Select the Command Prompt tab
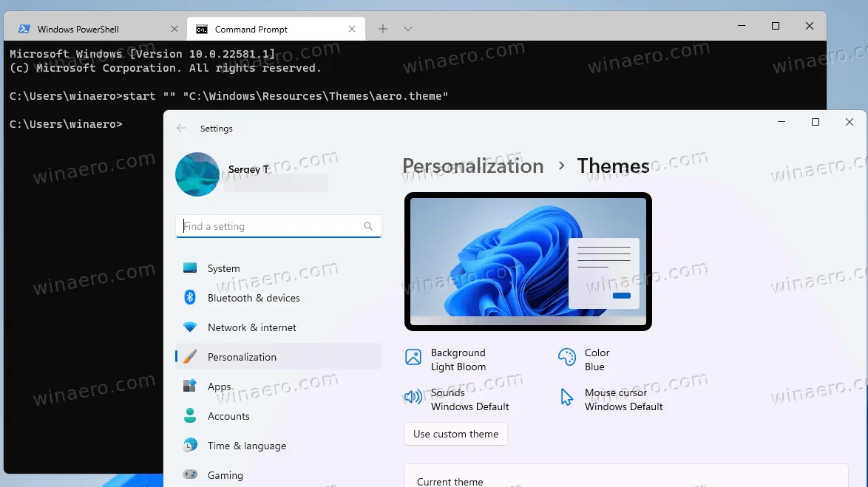This screenshot has width=868, height=487. (x=275, y=30)
